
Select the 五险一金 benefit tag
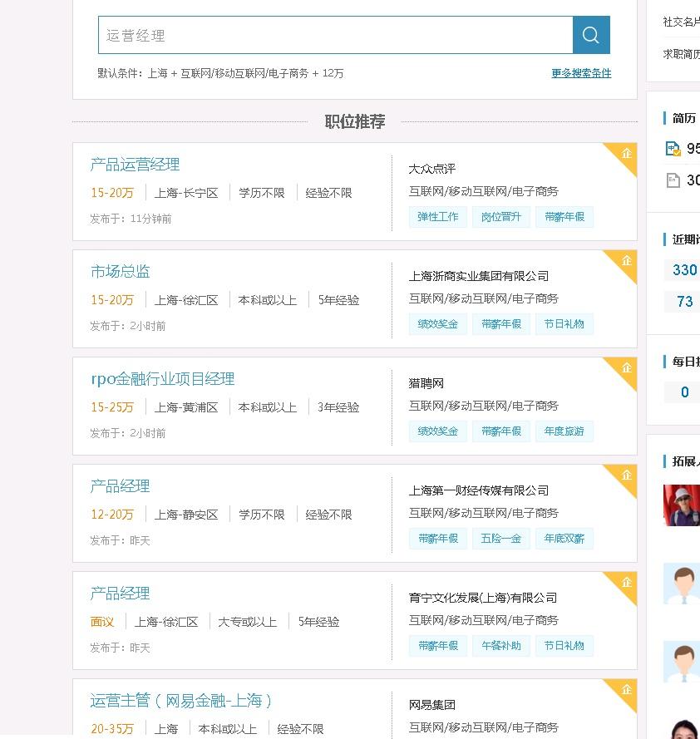coord(500,539)
